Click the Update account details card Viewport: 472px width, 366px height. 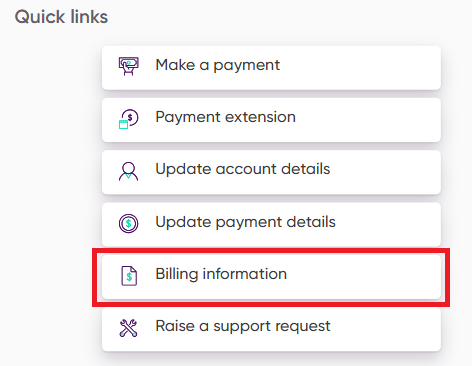point(271,172)
